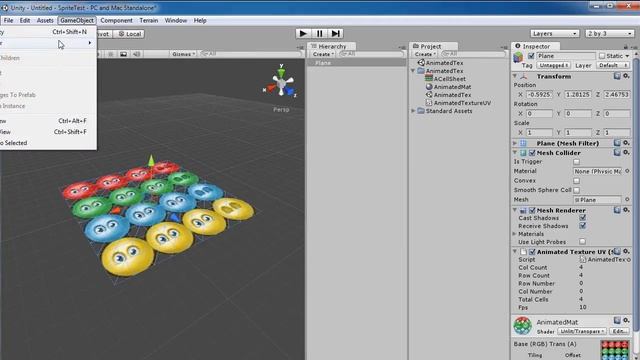Image resolution: width=640 pixels, height=360 pixels.
Task: Toggle the Local handle rotation button
Action: click(129, 34)
